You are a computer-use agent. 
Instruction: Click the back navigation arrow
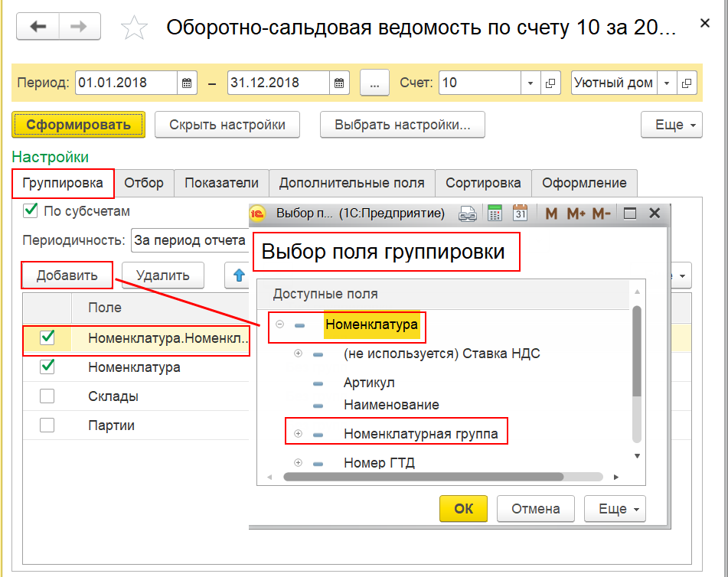pos(38,27)
